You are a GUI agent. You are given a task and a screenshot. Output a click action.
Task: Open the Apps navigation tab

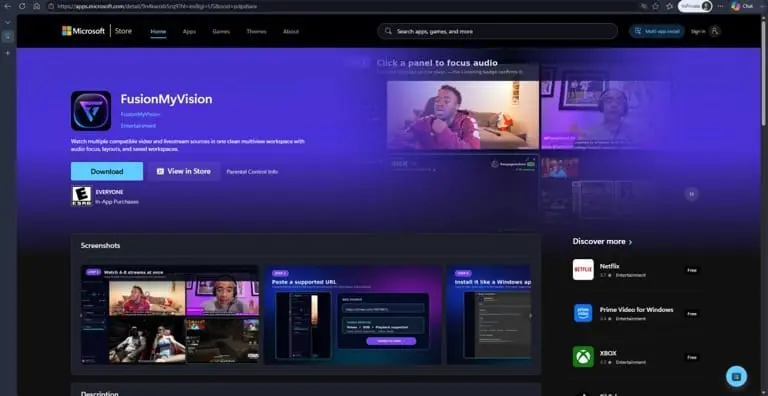(189, 31)
